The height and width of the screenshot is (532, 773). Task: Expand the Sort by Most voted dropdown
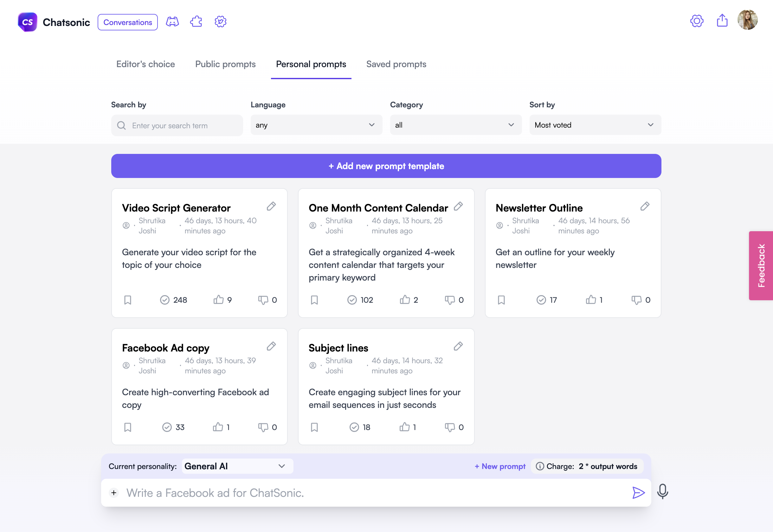(595, 125)
